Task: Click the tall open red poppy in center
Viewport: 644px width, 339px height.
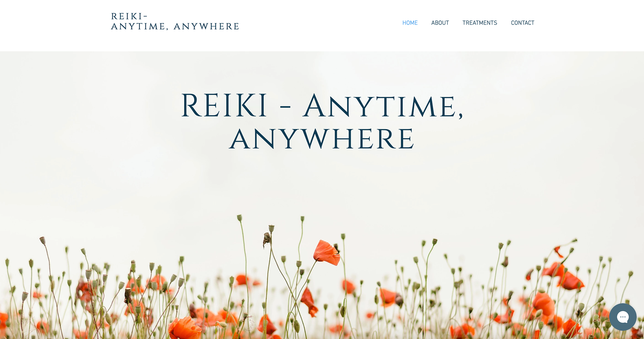Action: [326, 252]
